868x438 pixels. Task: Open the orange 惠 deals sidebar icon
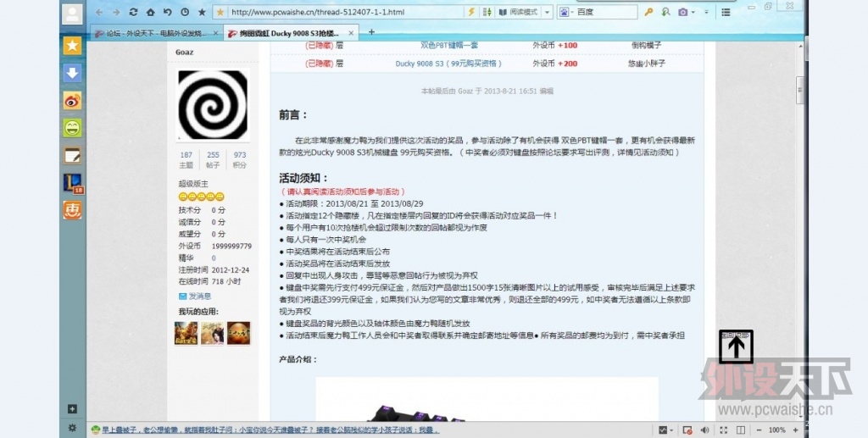point(73,210)
